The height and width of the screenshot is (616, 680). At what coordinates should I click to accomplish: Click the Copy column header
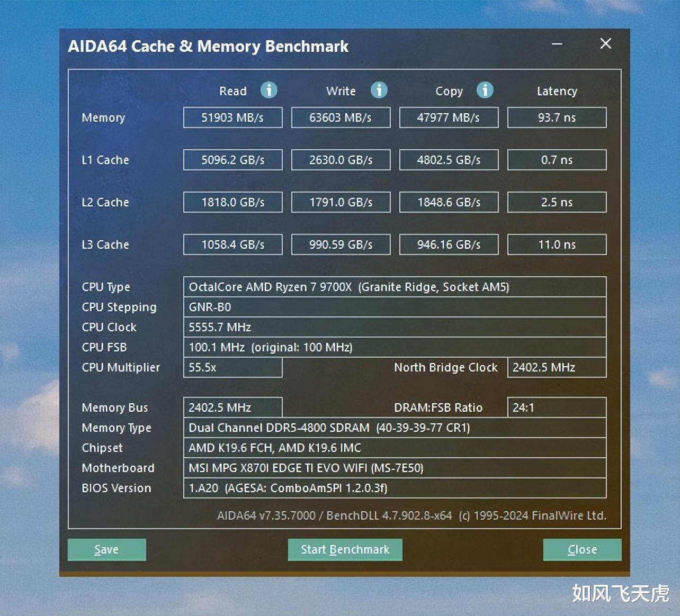449,92
